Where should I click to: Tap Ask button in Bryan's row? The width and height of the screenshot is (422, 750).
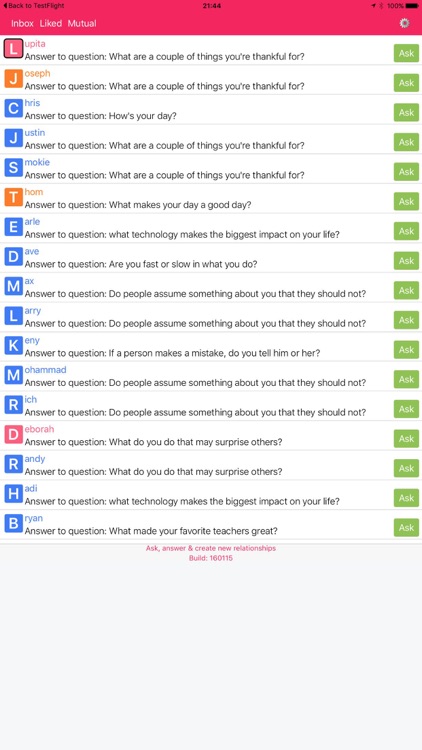coord(406,528)
